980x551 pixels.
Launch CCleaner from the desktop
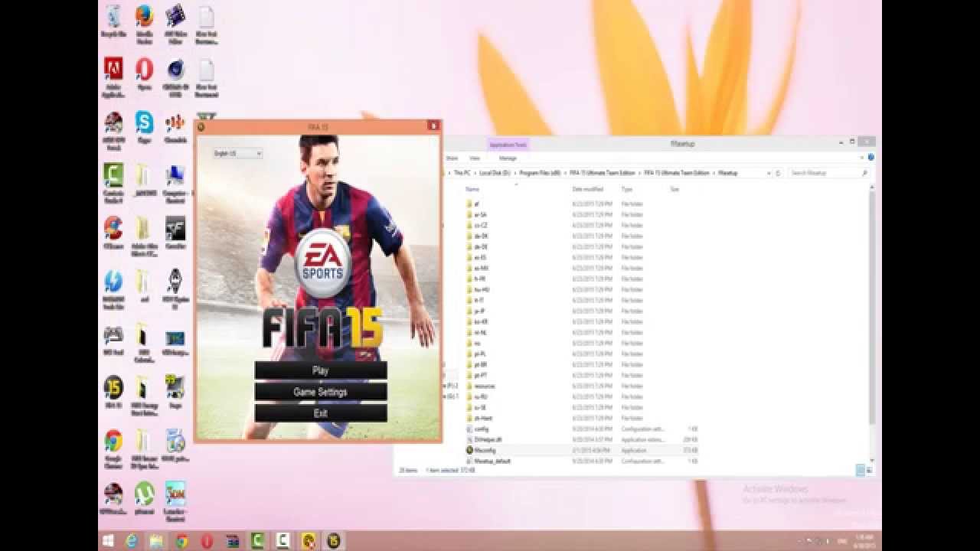113,233
